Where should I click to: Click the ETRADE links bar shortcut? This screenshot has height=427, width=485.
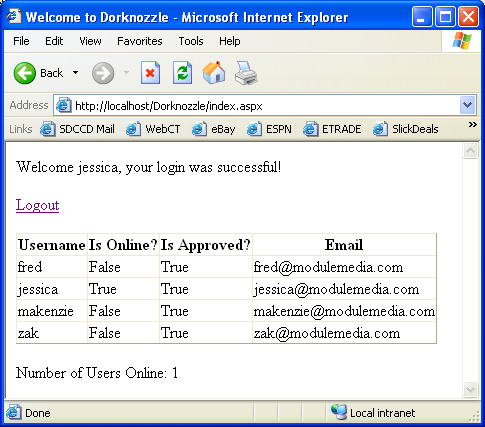pyautogui.click(x=332, y=129)
